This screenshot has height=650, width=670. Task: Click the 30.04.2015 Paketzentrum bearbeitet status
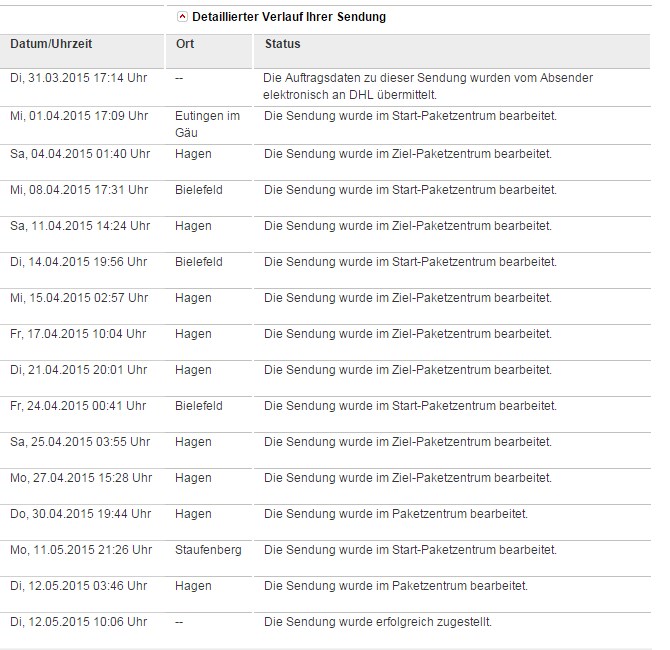pos(396,514)
